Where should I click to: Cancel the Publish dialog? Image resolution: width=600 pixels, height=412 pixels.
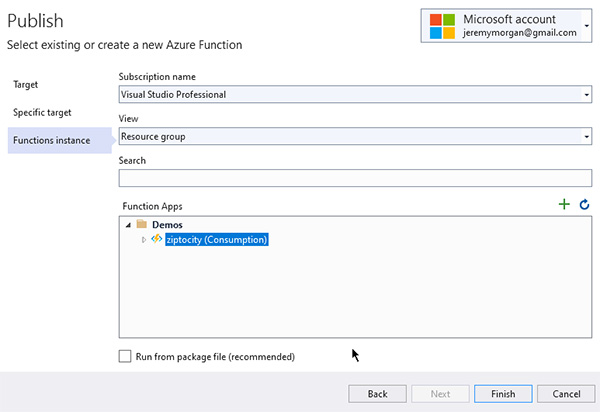pyautogui.click(x=566, y=394)
